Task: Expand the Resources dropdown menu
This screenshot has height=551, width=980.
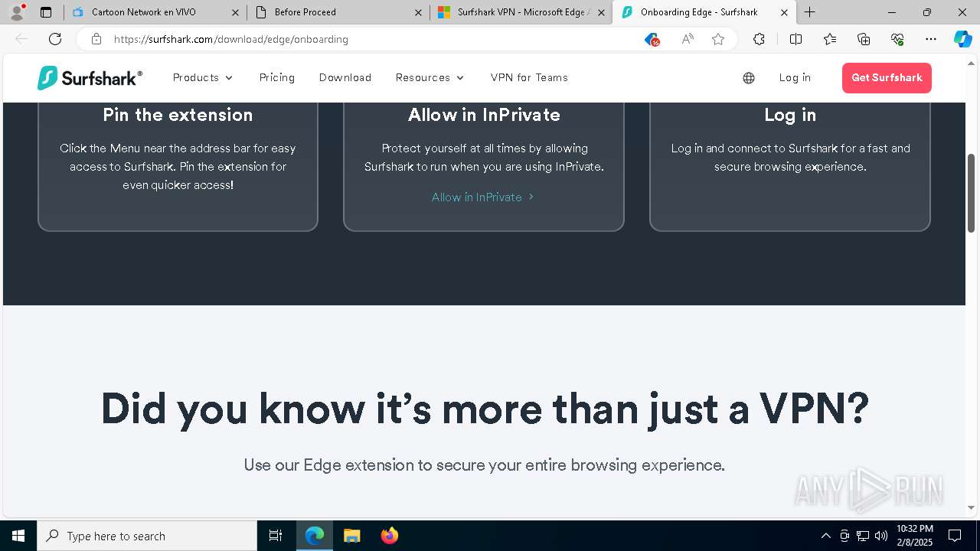Action: pyautogui.click(x=430, y=77)
